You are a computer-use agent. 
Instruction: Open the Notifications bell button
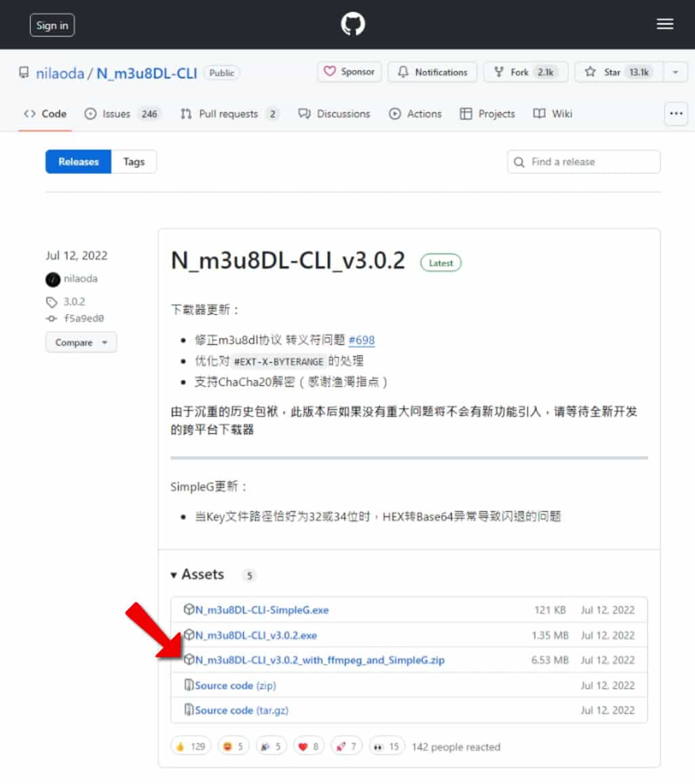[x=432, y=72]
